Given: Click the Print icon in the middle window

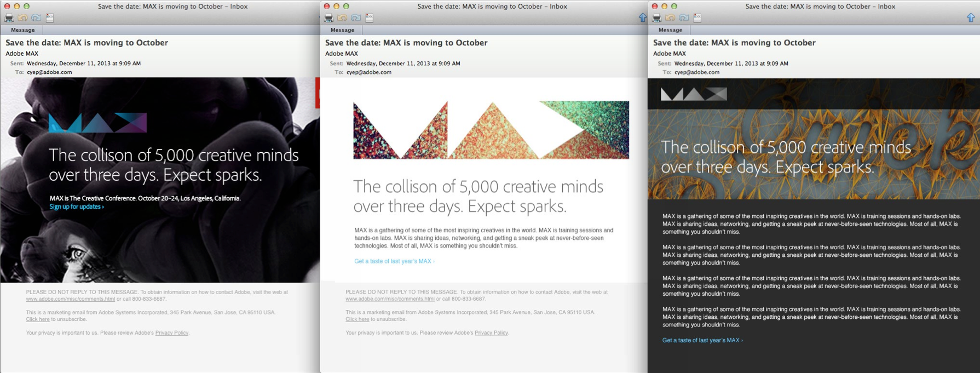Looking at the screenshot, I should click(328, 18).
